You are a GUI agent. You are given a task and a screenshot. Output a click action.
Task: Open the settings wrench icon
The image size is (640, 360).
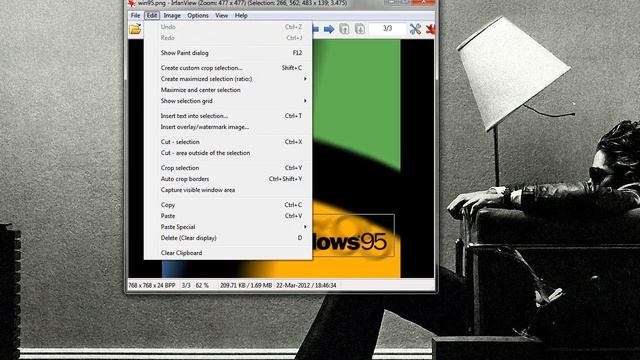click(415, 29)
